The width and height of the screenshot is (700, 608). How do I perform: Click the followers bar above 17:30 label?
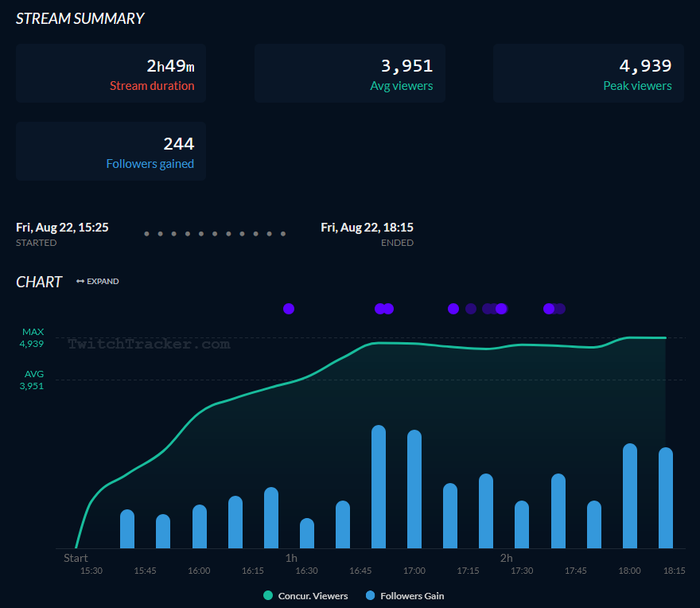[x=522, y=524]
